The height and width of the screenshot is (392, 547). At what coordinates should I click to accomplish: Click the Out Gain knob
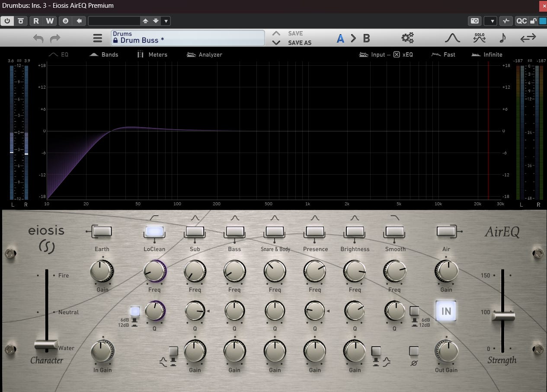pyautogui.click(x=446, y=351)
